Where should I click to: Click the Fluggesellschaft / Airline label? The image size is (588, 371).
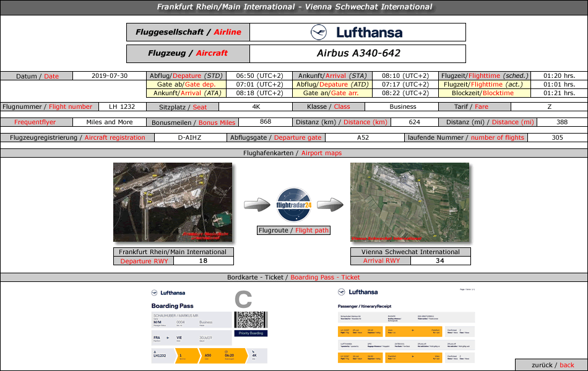click(188, 32)
